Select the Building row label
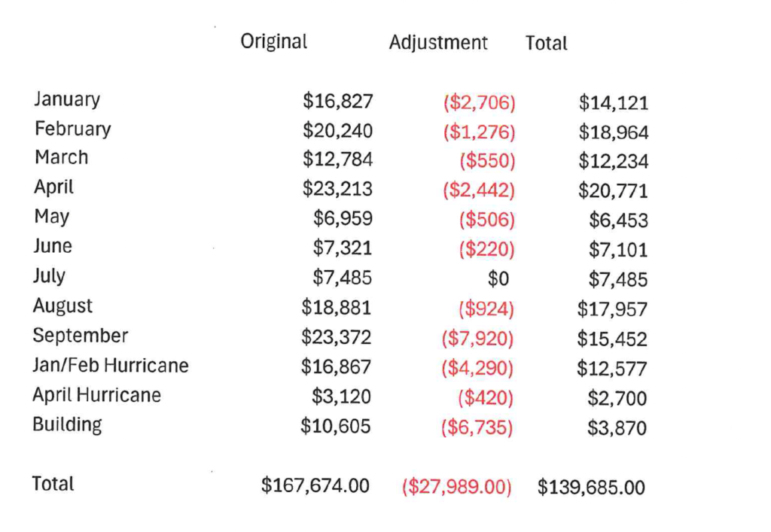This screenshot has width=771, height=532. (67, 424)
